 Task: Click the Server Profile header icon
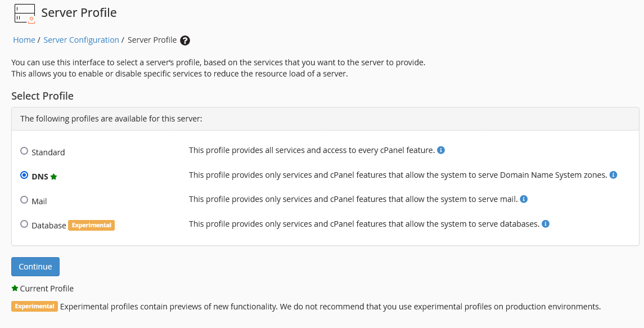pos(25,13)
